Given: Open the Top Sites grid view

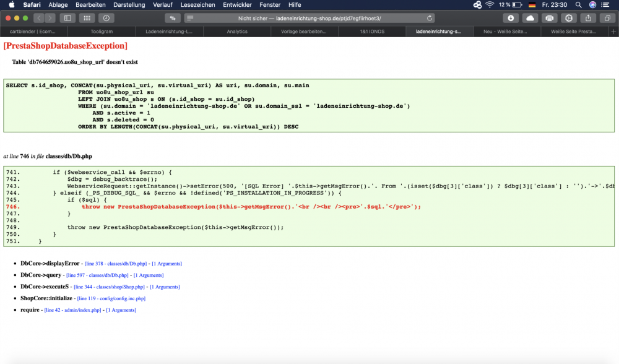Looking at the screenshot, I should pyautogui.click(x=87, y=18).
